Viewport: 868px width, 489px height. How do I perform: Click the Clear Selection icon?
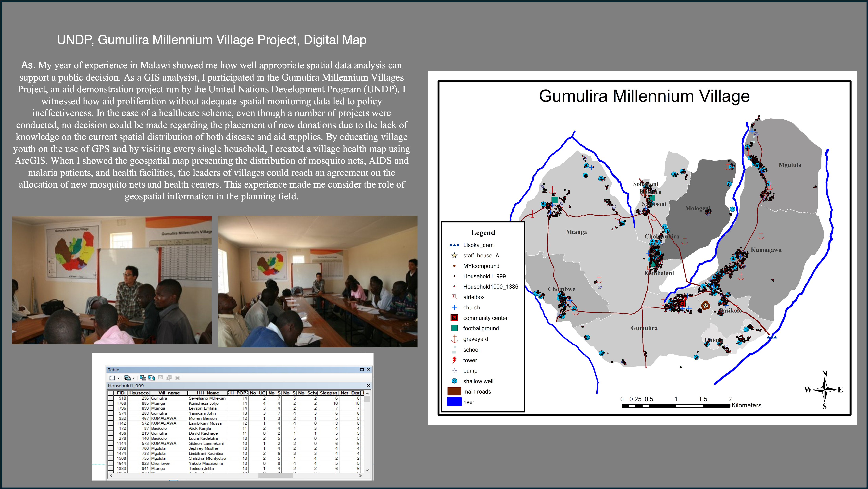pyautogui.click(x=160, y=378)
